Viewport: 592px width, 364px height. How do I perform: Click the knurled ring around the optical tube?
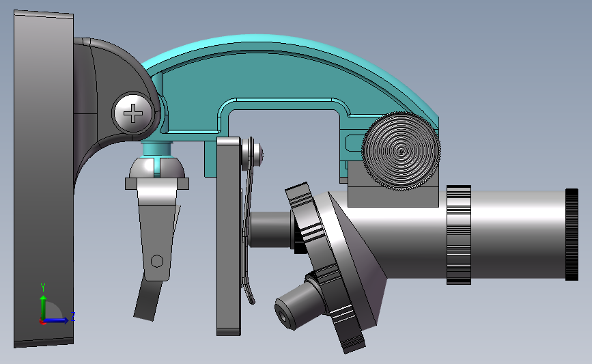(459, 235)
